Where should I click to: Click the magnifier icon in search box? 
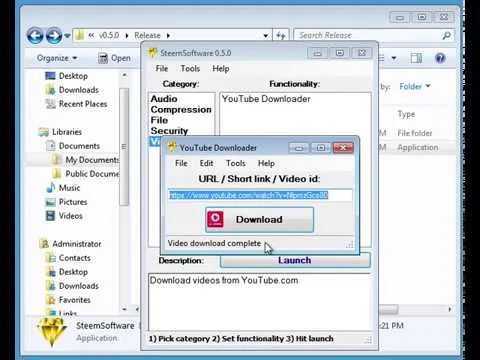(x=446, y=35)
